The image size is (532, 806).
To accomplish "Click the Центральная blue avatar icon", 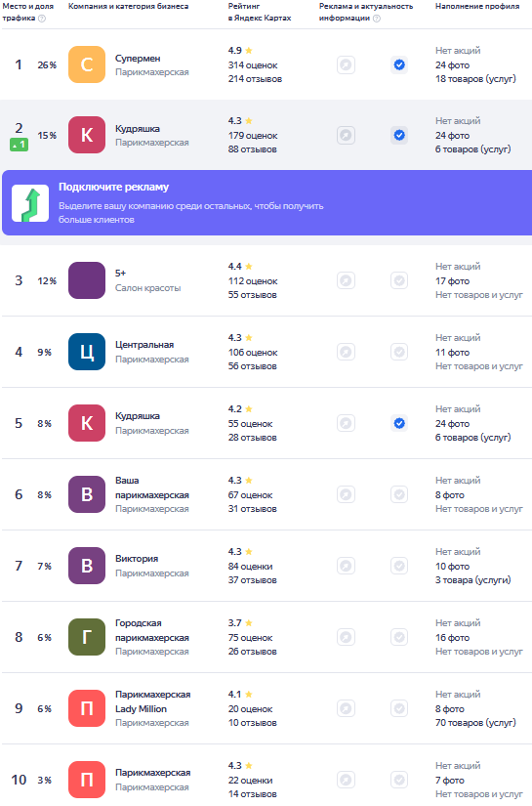I will tap(87, 352).
